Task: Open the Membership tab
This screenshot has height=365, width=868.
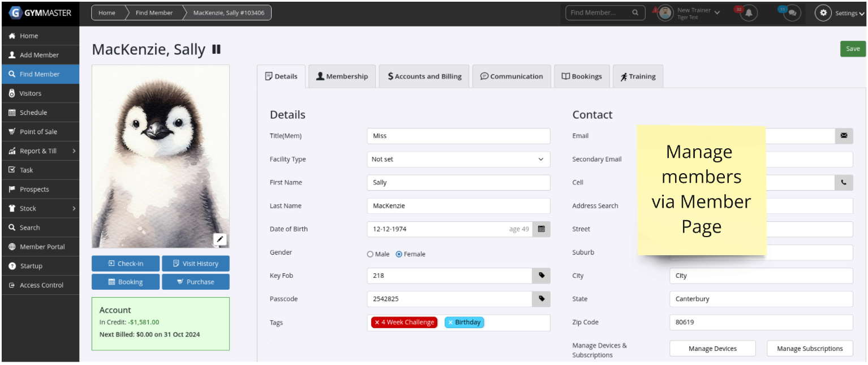Action: (342, 76)
